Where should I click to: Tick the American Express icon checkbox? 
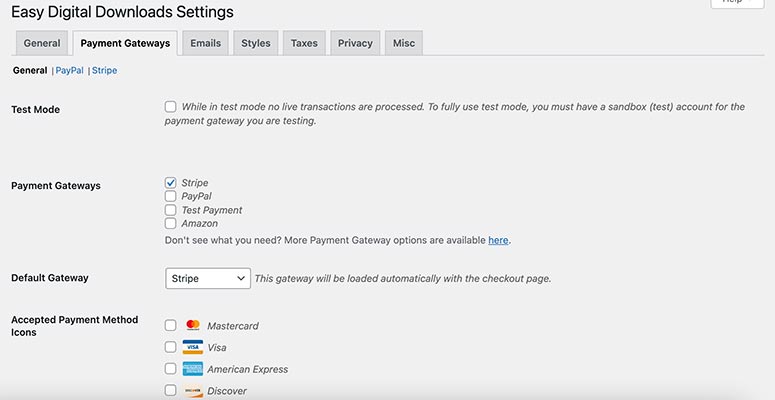point(171,369)
